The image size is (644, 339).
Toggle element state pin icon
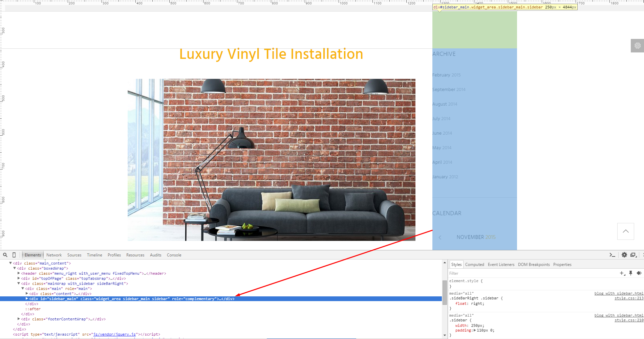click(630, 273)
